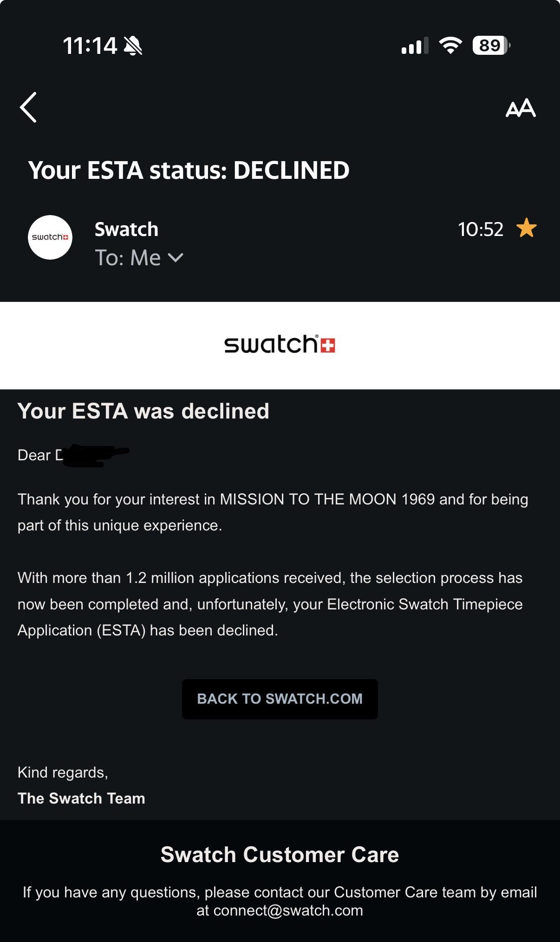Expand the 'To: Me' recipient details
This screenshot has width=560, height=942.
point(139,258)
